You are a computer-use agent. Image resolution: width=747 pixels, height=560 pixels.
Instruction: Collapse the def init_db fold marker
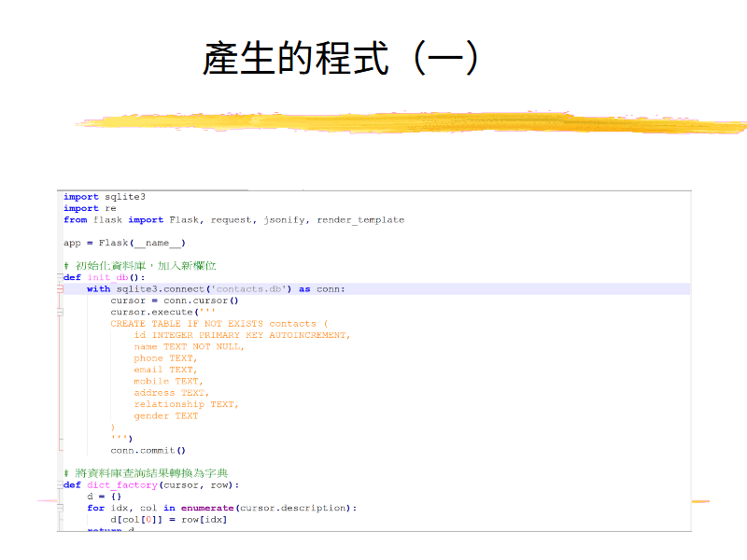(x=60, y=278)
